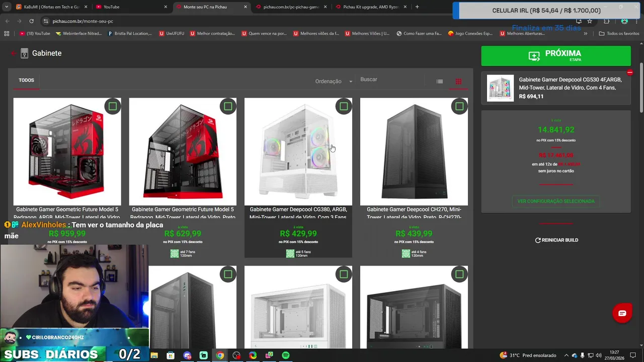
Task: Click the PRÓXIMA ETAPA green button
Action: tap(556, 56)
